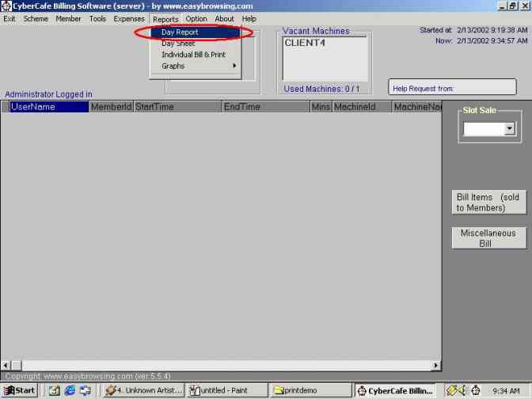This screenshot has width=532, height=399.
Task: Open the Expenses menu
Action: click(129, 18)
